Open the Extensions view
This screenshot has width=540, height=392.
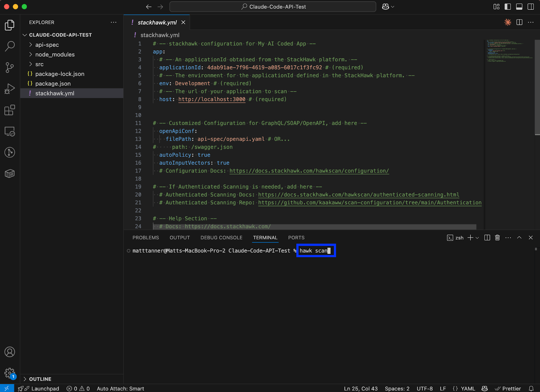10,110
